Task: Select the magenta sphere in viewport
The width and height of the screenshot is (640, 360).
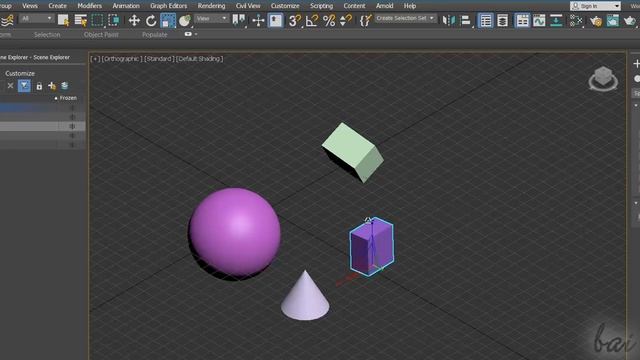Action: (235, 232)
